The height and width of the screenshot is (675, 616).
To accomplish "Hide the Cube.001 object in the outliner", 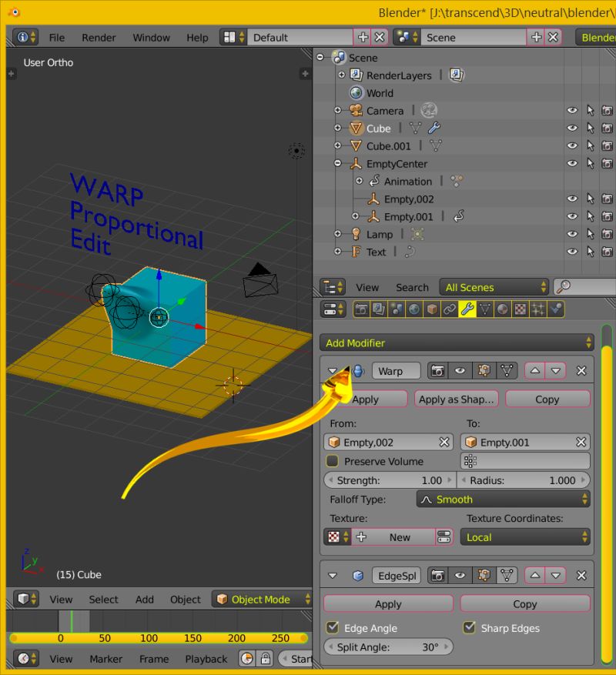I will (x=573, y=145).
